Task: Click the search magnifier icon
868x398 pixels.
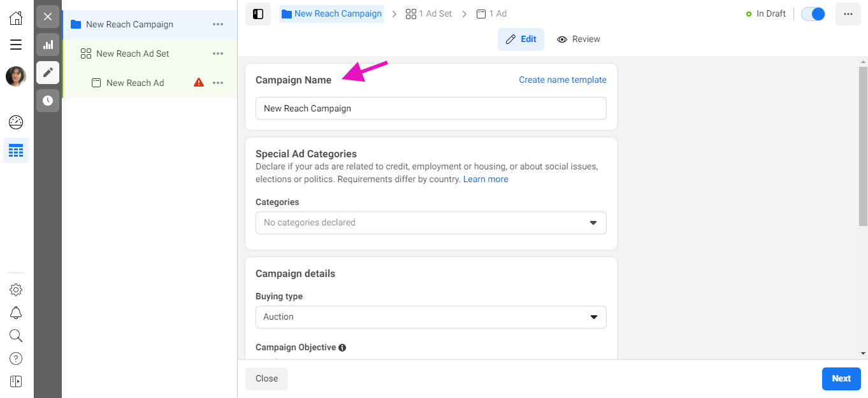Action: (x=16, y=336)
